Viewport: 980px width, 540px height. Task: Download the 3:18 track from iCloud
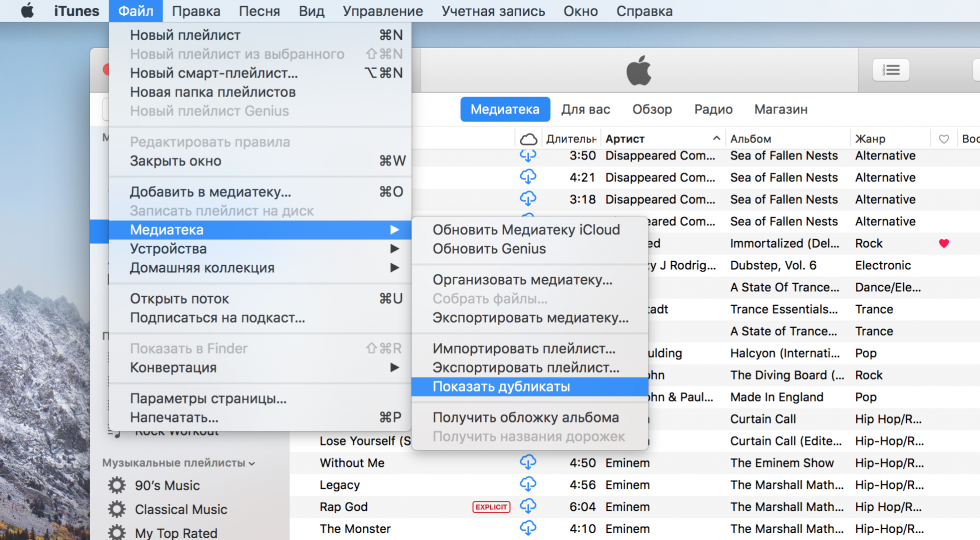tap(528, 199)
